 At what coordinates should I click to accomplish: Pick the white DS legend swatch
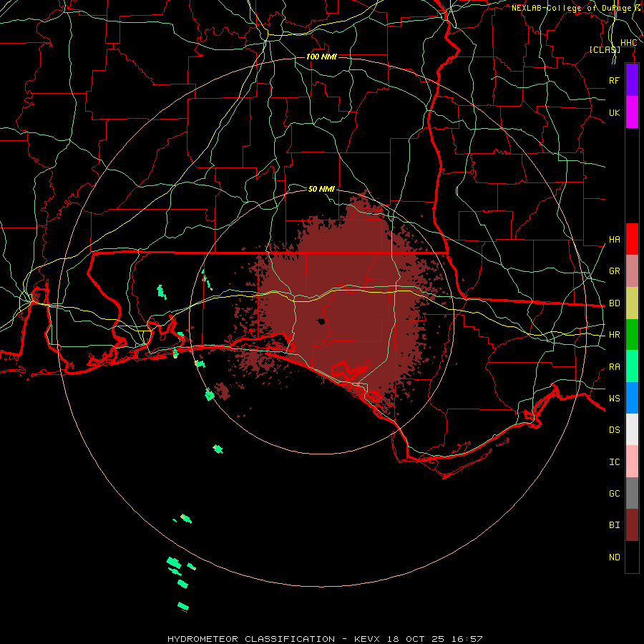632,429
